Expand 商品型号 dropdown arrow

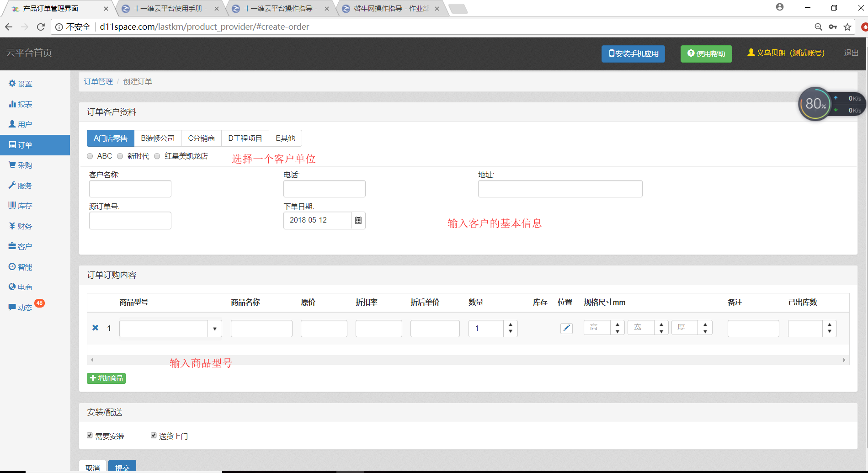tap(215, 329)
